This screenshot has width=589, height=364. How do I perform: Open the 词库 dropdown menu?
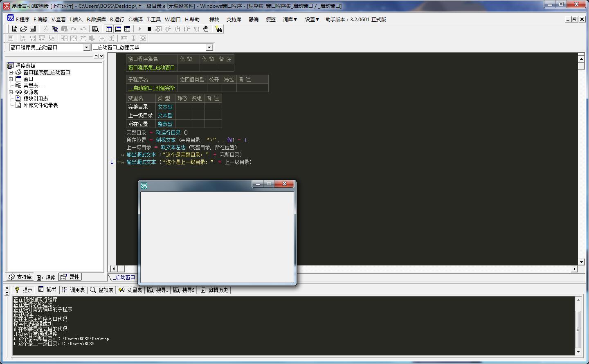[x=290, y=19]
